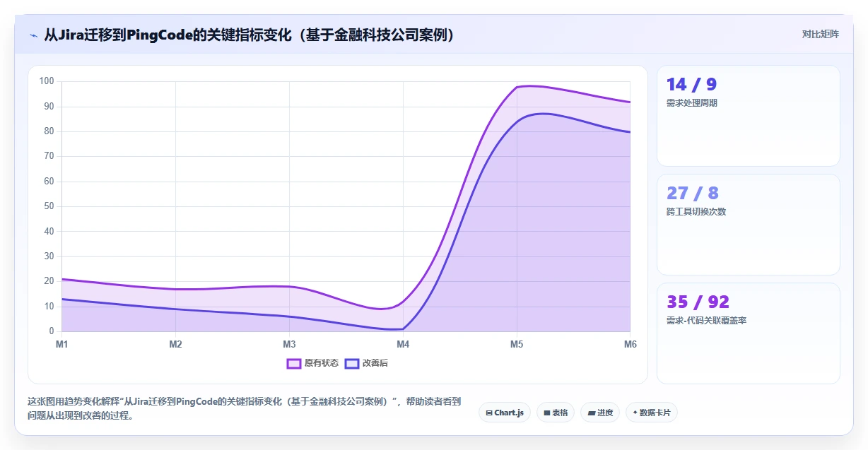Open the 35 / 92 需求-代码关联覆盖率 card

(748, 333)
